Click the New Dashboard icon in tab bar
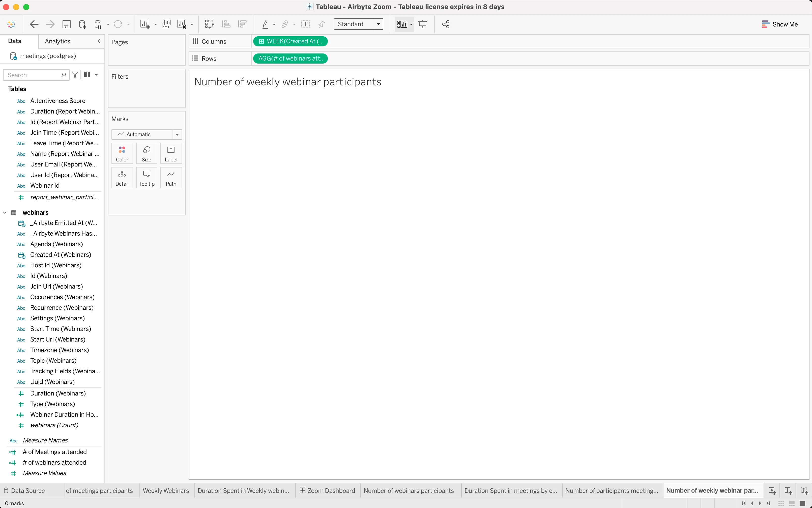The height and width of the screenshot is (508, 812). point(788,491)
